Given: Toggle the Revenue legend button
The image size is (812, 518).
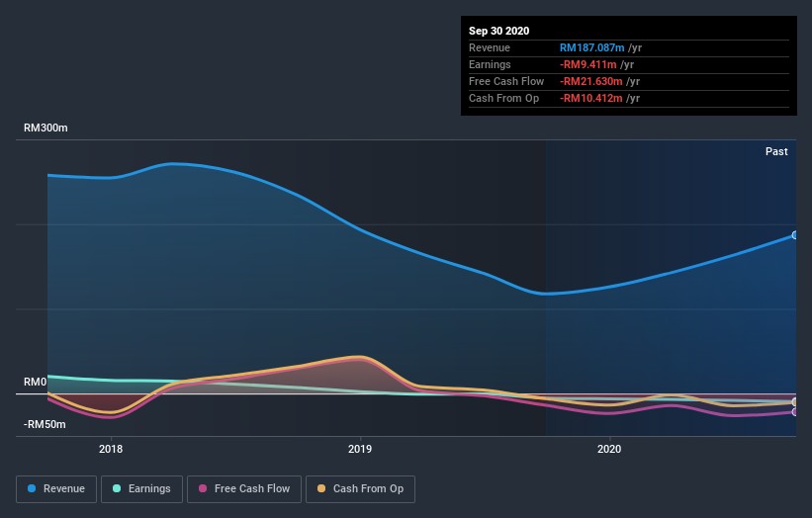Looking at the screenshot, I should [x=56, y=489].
